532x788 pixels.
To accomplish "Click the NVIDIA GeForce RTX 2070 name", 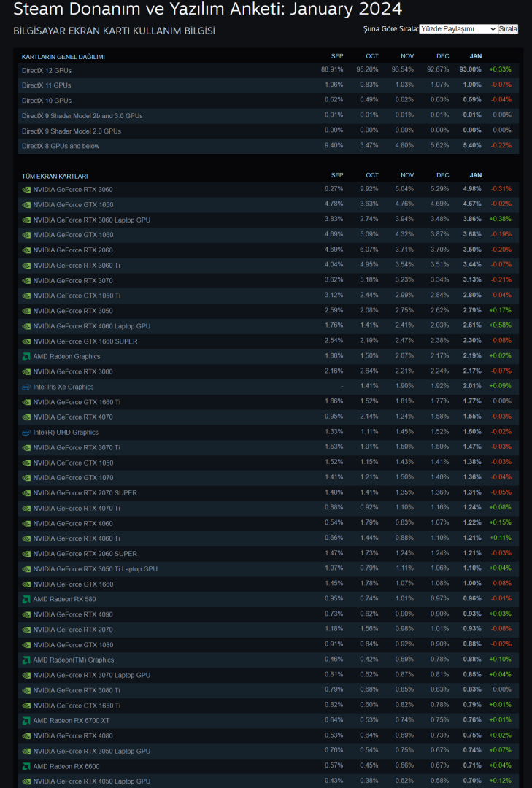I will point(73,630).
